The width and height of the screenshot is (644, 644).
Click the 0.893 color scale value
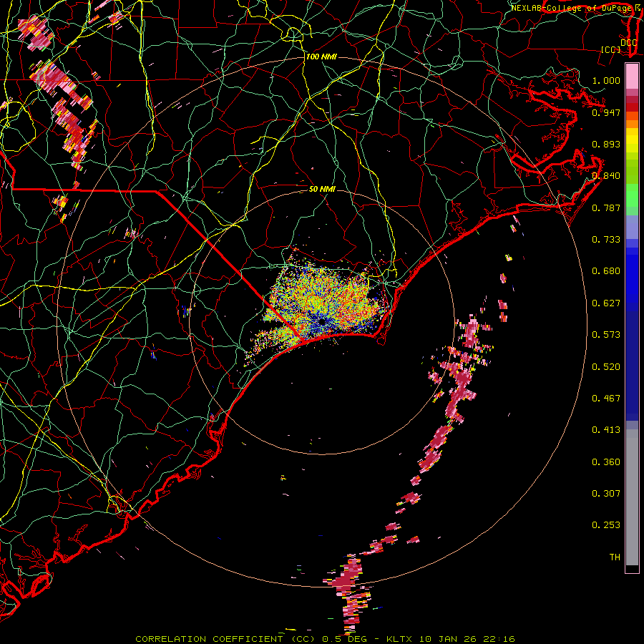(x=606, y=144)
